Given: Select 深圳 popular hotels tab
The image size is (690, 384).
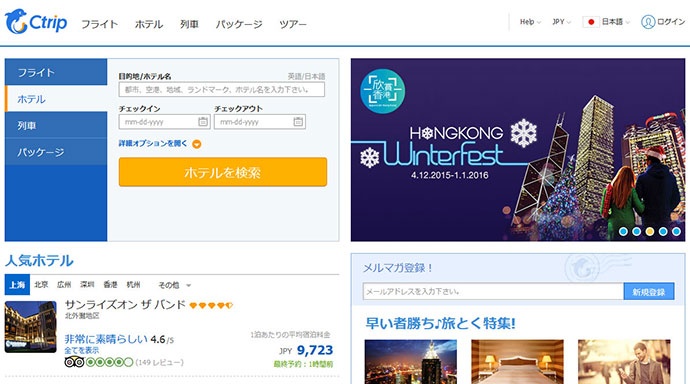Looking at the screenshot, I should coord(87,285).
